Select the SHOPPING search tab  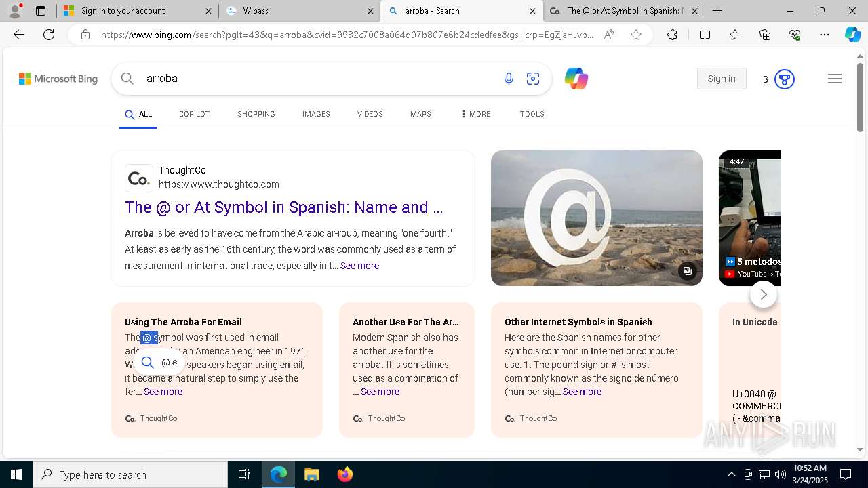coord(256,115)
